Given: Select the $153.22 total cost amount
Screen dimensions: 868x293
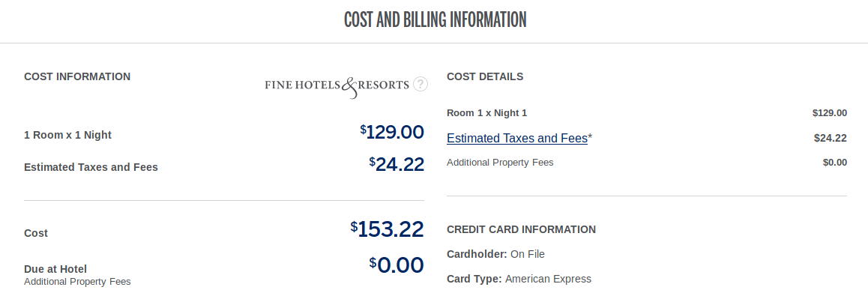Looking at the screenshot, I should tap(388, 229).
